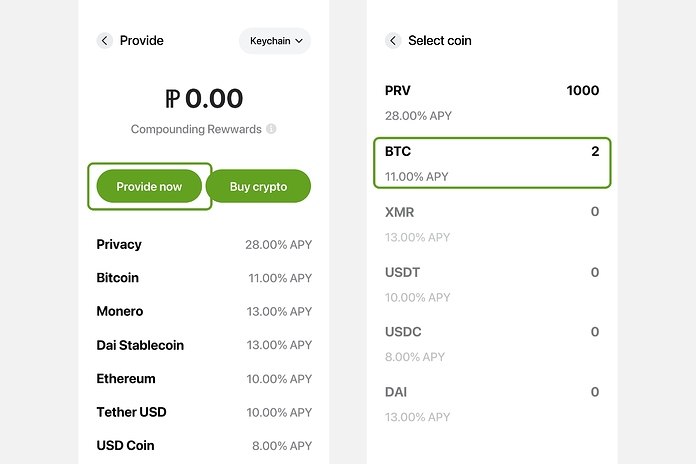
Task: Tap the Provide now button
Action: pos(149,186)
